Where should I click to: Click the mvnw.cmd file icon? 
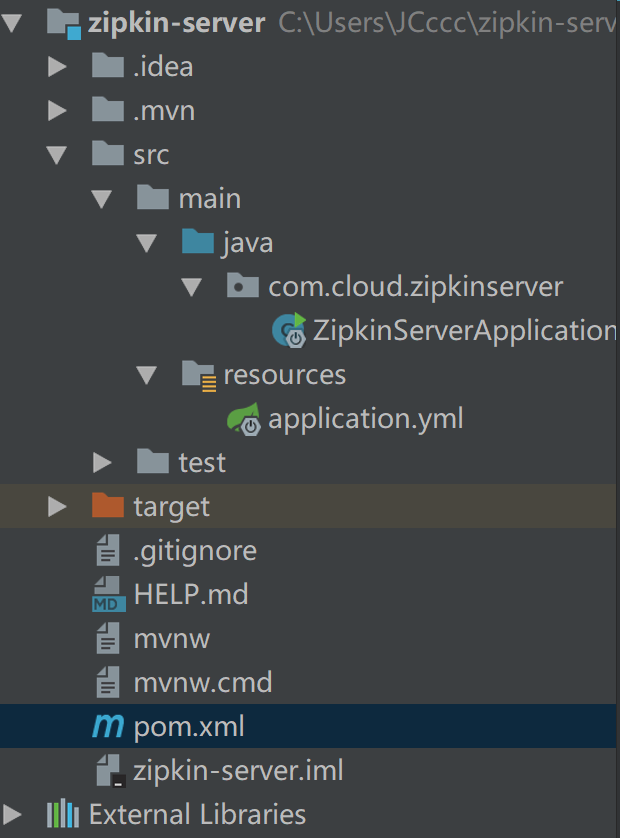pyautogui.click(x=107, y=682)
